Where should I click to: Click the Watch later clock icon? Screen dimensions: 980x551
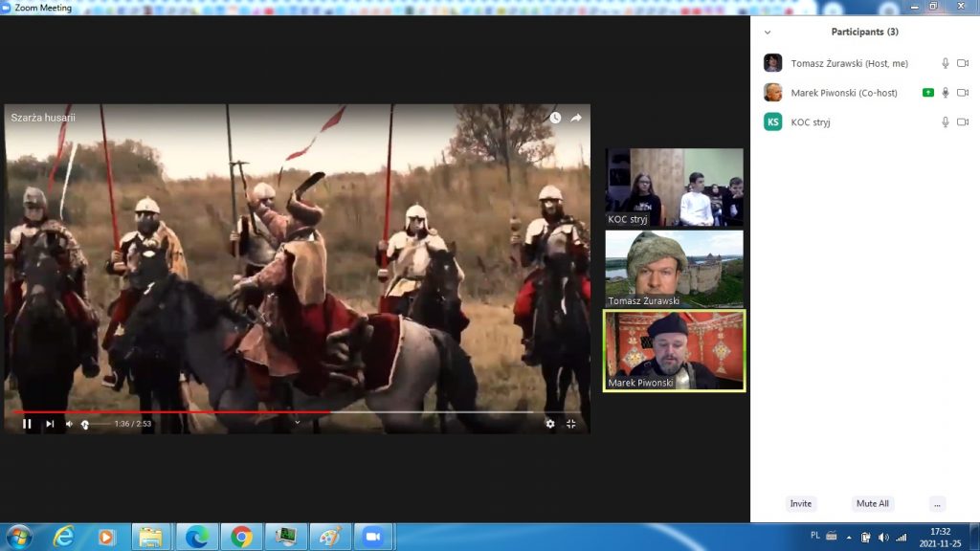[x=555, y=118]
